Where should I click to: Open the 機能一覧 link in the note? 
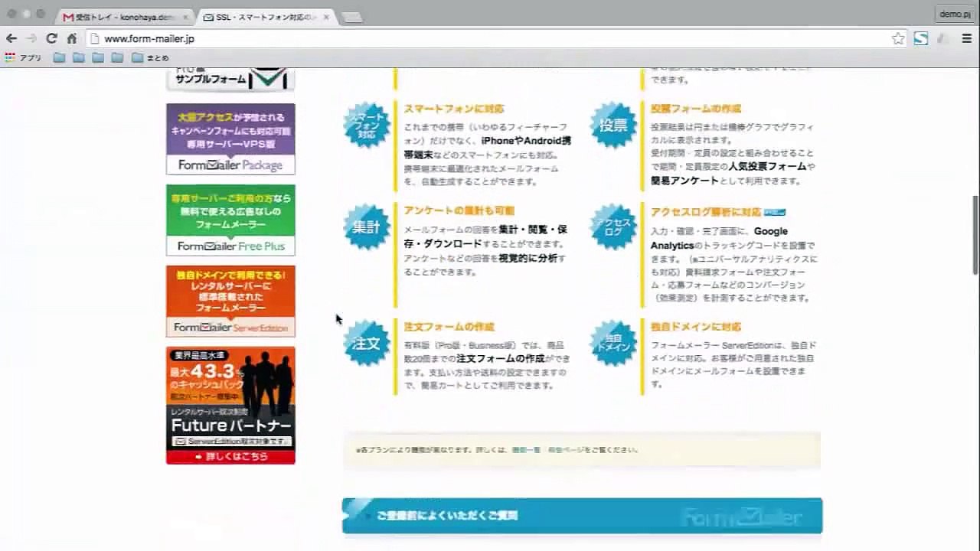(526, 450)
